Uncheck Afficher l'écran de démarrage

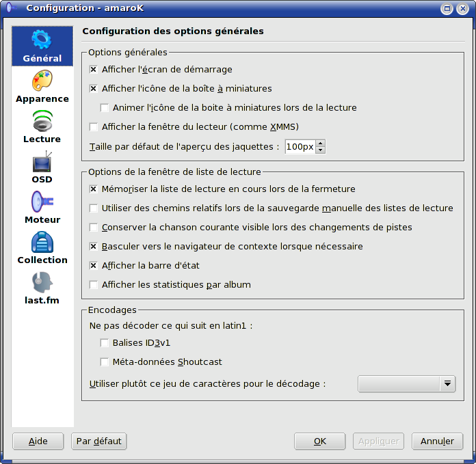(x=94, y=70)
